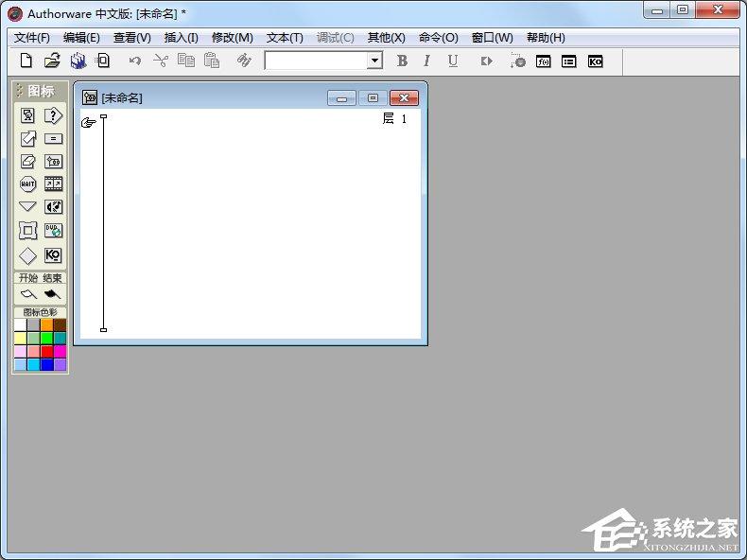The width and height of the screenshot is (747, 560).
Task: Choose the cyan icon color swatch
Action: (33, 364)
